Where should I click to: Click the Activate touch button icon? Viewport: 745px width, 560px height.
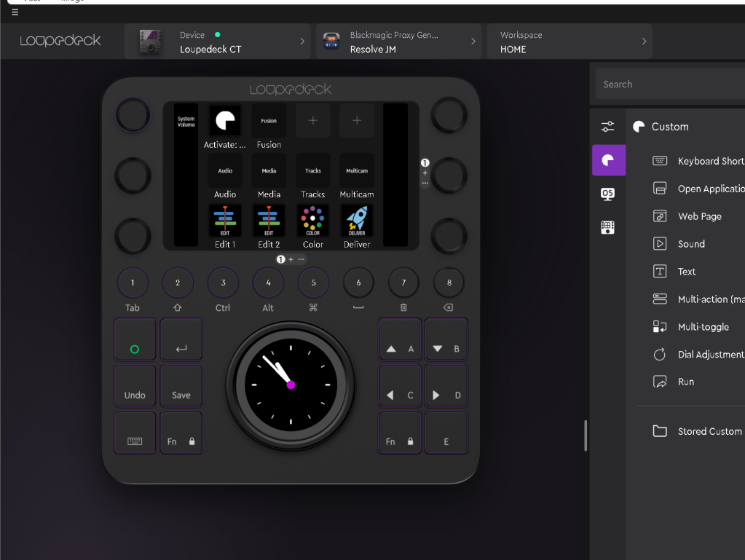(x=225, y=121)
